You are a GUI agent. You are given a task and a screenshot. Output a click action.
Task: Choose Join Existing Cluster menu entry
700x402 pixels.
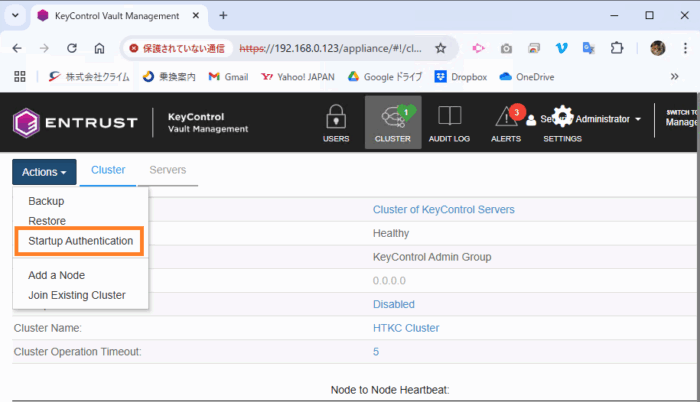77,295
